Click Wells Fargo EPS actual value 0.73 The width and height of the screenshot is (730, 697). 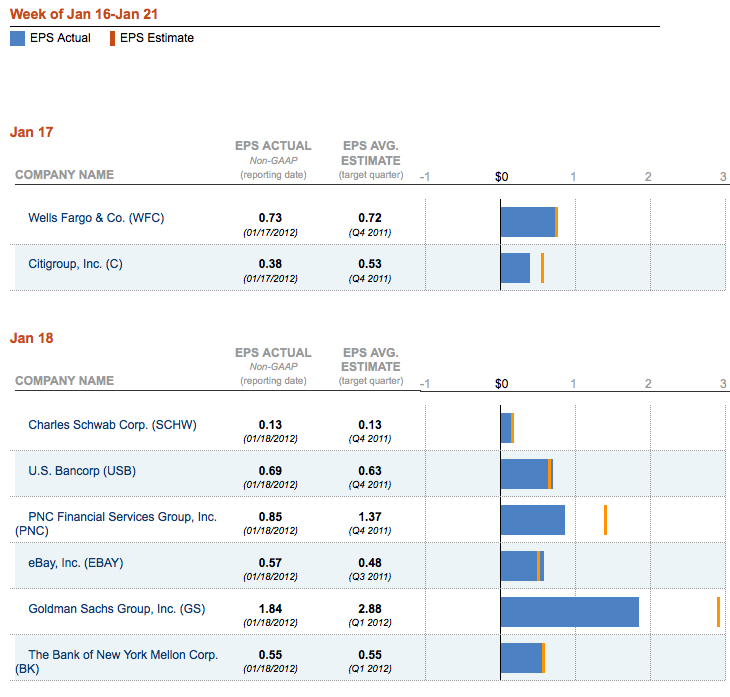[x=270, y=218]
